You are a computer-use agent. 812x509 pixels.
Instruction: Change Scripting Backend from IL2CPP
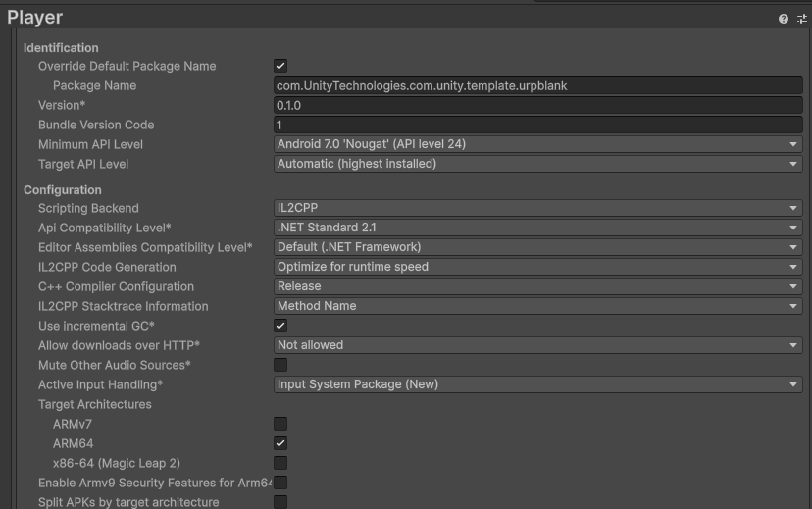pos(538,208)
